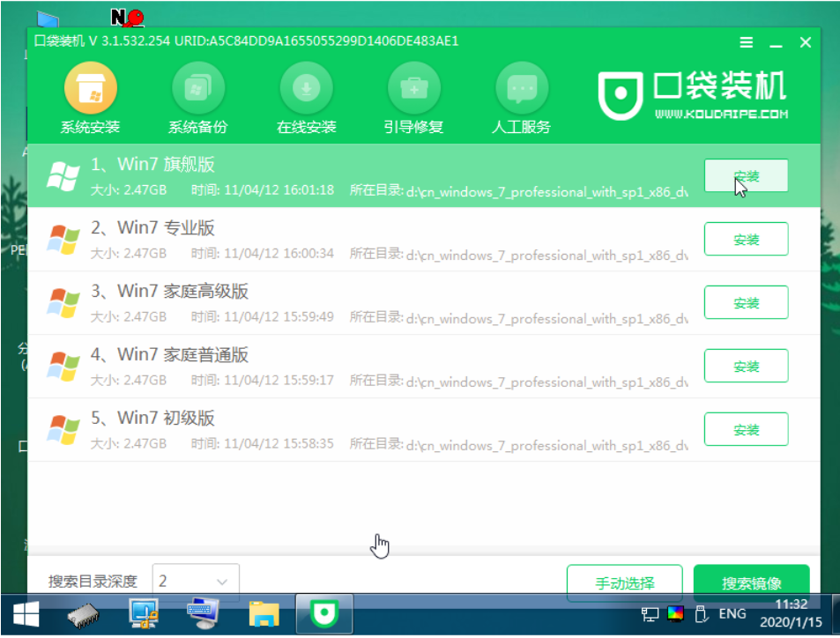Select the '4、Win7 家庭普通版' title

[169, 354]
